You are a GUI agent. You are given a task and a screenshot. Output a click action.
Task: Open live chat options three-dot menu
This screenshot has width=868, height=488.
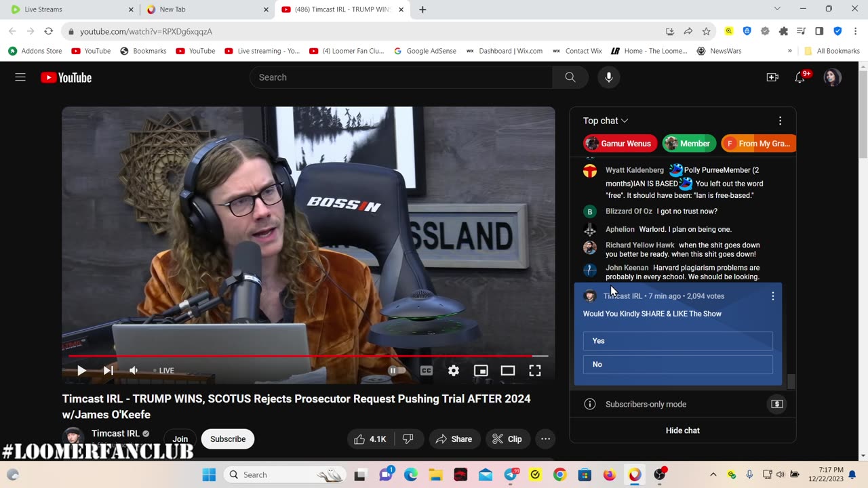[780, 121]
